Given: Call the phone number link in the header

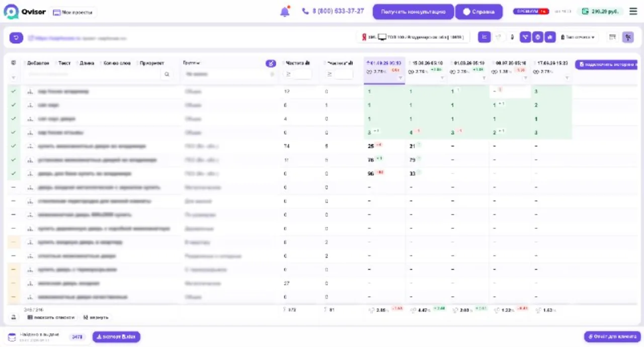Looking at the screenshot, I should pyautogui.click(x=333, y=11).
